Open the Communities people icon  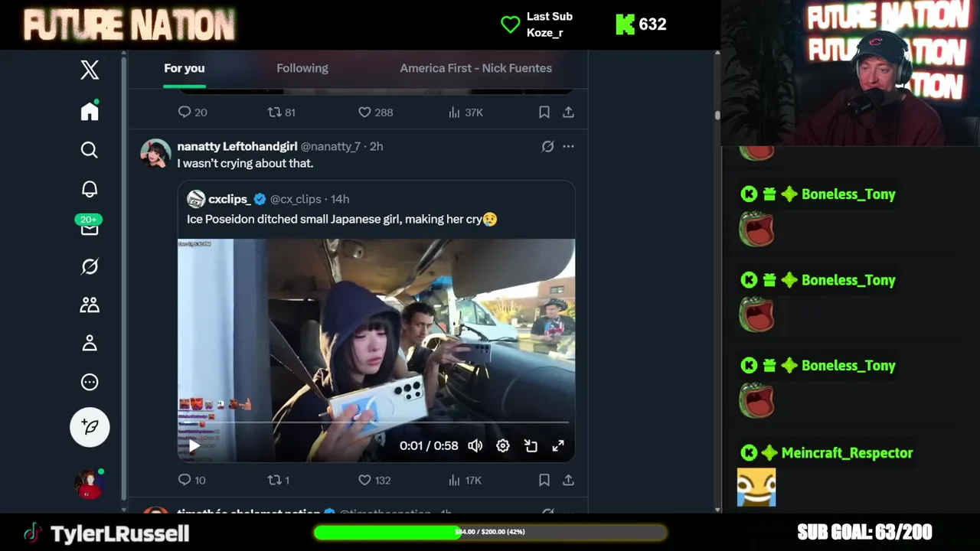coord(90,305)
